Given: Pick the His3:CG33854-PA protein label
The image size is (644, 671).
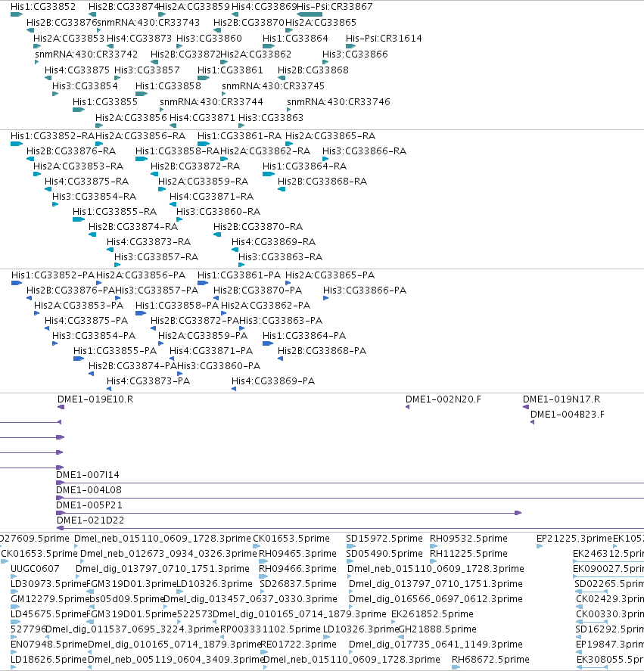Looking at the screenshot, I should point(94,336).
